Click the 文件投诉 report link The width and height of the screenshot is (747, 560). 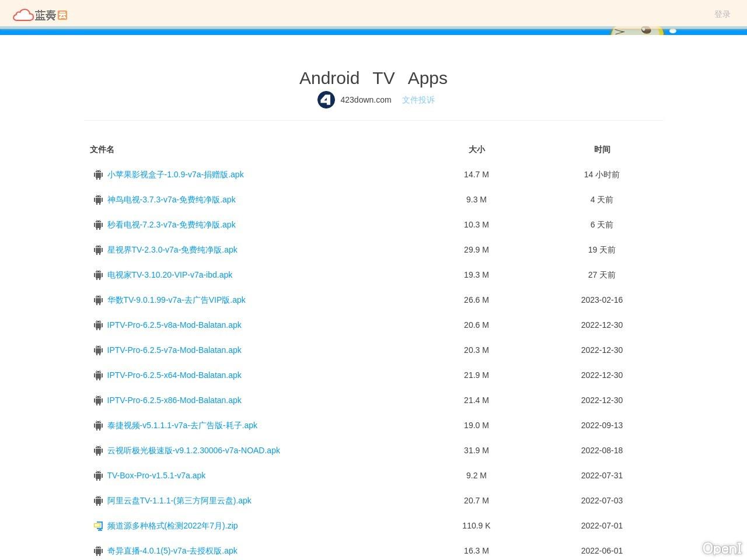pos(418,100)
